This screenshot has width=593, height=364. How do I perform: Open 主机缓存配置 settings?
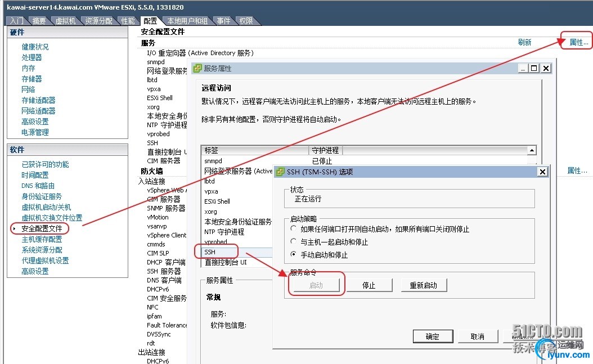tap(42, 239)
